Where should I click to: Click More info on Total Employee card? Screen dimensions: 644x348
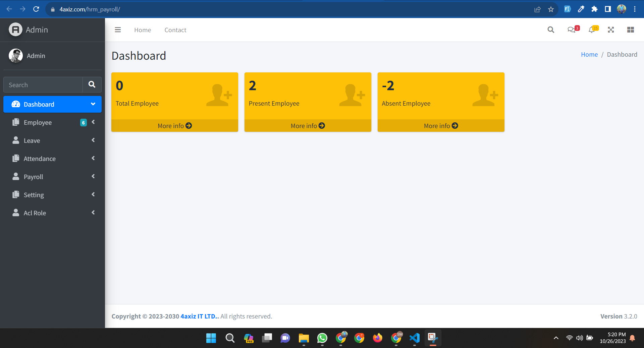pyautogui.click(x=174, y=126)
